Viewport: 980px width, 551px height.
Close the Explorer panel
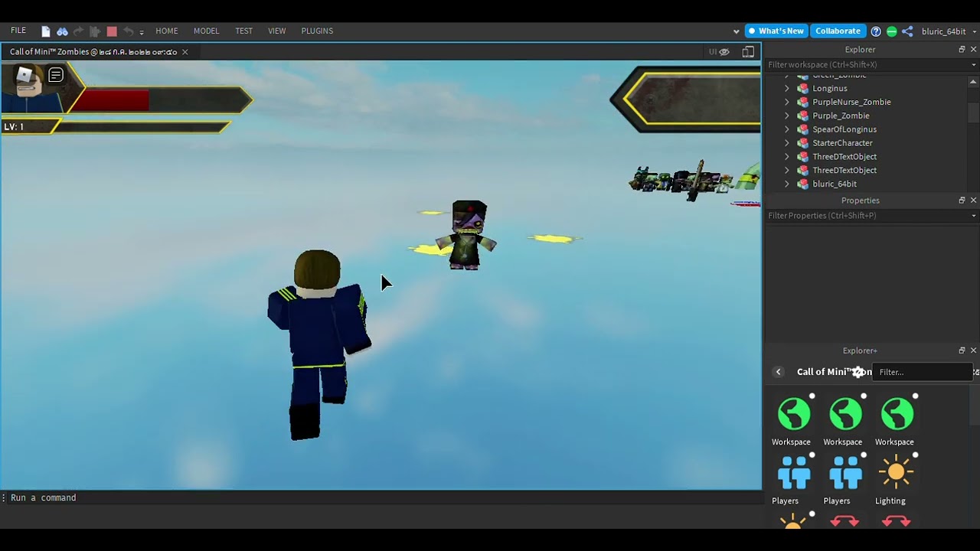(973, 50)
